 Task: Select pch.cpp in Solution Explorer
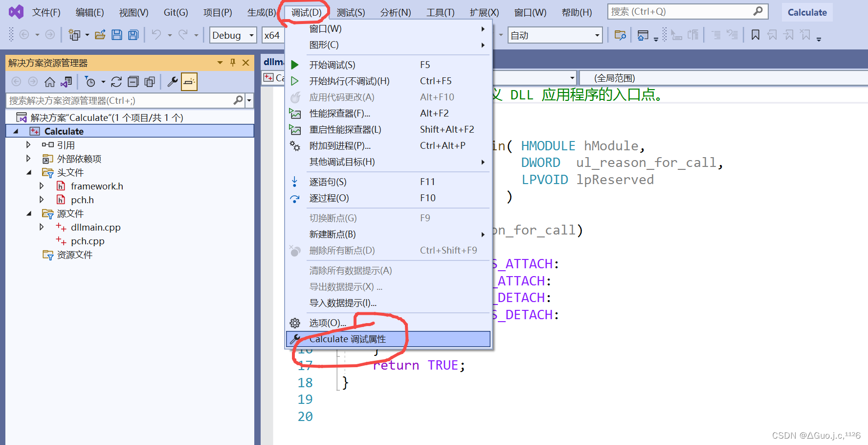coord(88,241)
